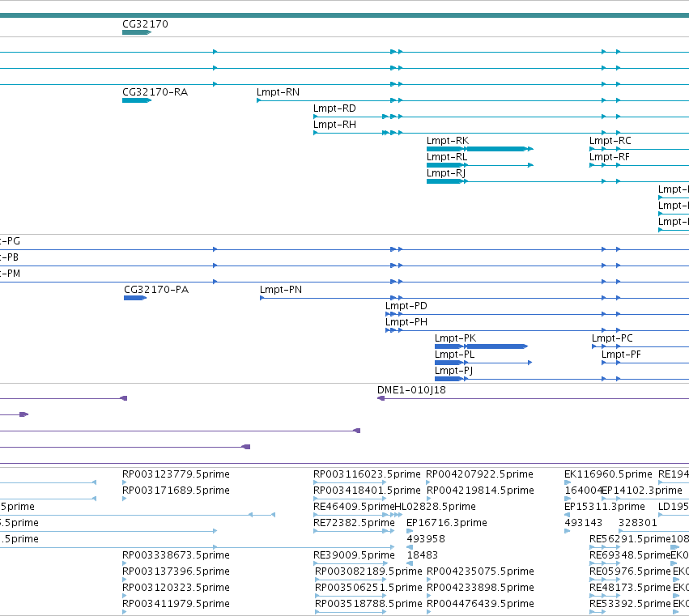Select the Lmpt-PC protein label
This screenshot has width=689, height=616.
pos(612,338)
